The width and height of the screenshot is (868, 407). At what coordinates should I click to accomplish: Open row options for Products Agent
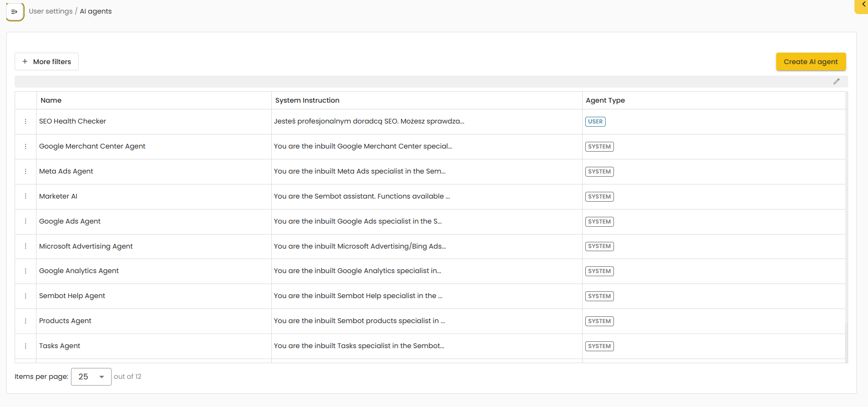click(26, 321)
